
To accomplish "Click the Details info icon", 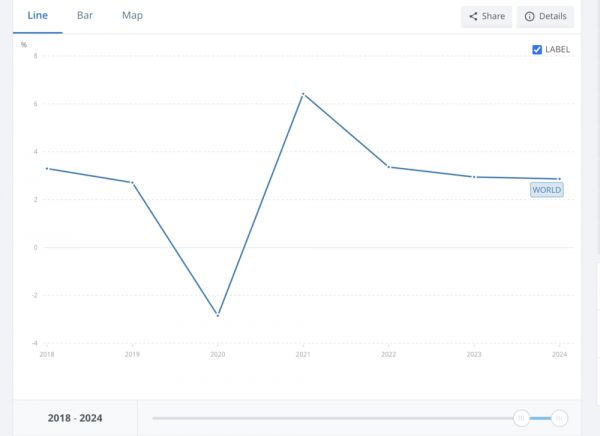I will click(x=529, y=17).
